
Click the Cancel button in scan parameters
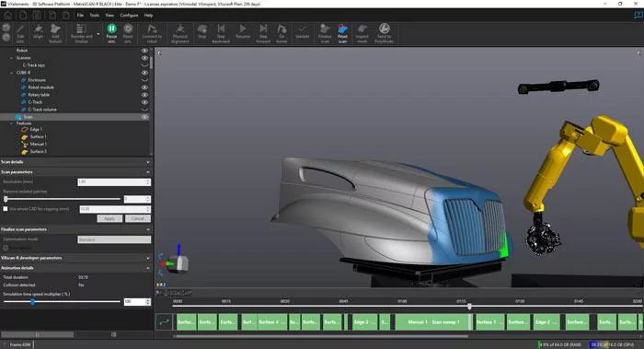138,218
